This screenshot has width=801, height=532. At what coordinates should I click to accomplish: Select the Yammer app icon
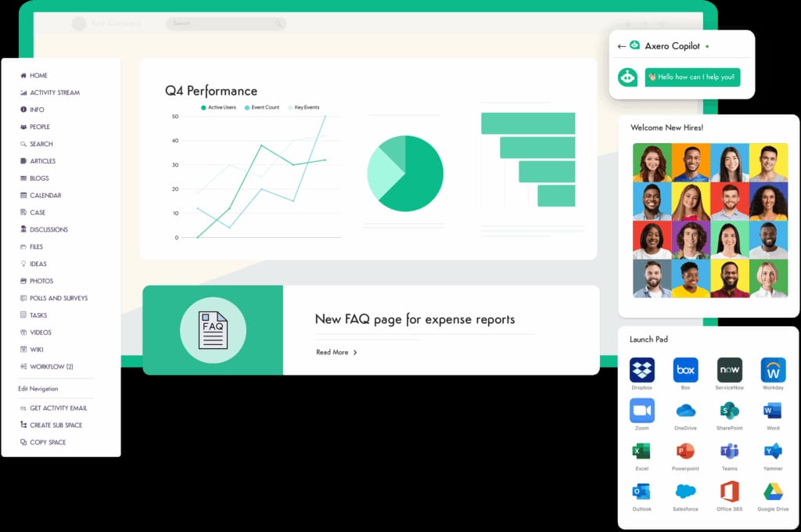pos(773,452)
